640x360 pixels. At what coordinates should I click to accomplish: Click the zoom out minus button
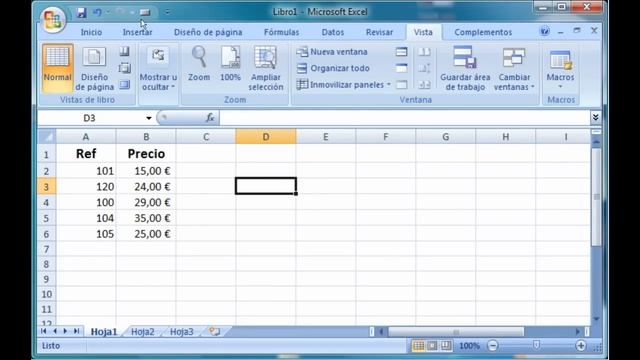pyautogui.click(x=493, y=346)
